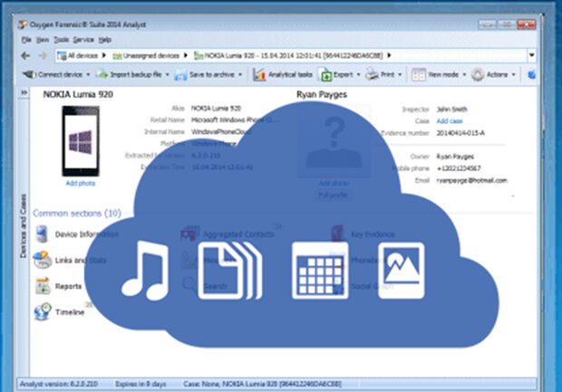Expand arrow after NOKIA Lumia breadcrumb
Screen dimensions: 562x392
click(389, 55)
